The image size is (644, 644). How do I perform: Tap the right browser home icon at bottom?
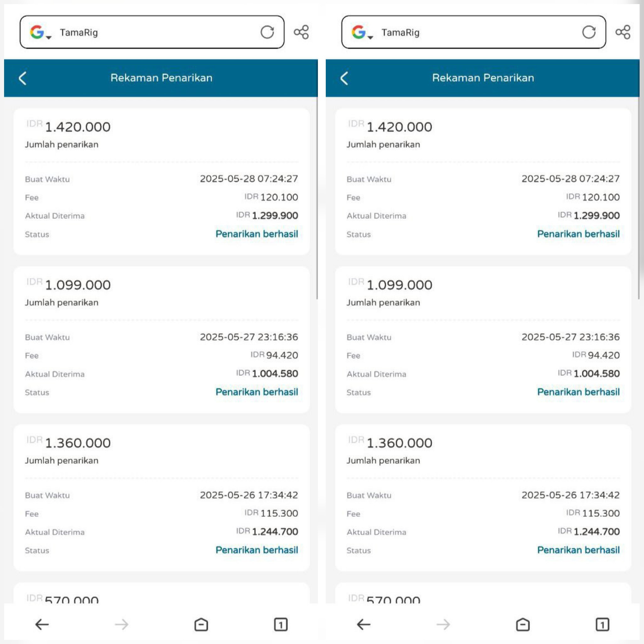(523, 624)
